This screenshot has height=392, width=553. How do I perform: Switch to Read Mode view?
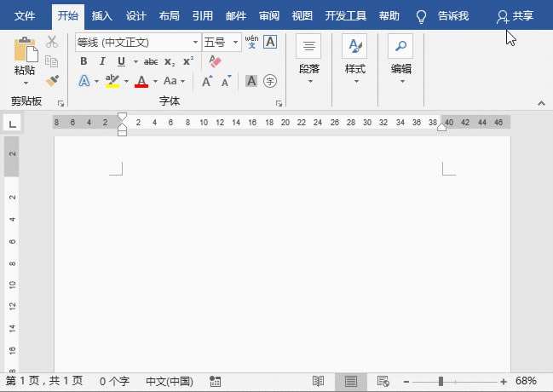pyautogui.click(x=318, y=382)
